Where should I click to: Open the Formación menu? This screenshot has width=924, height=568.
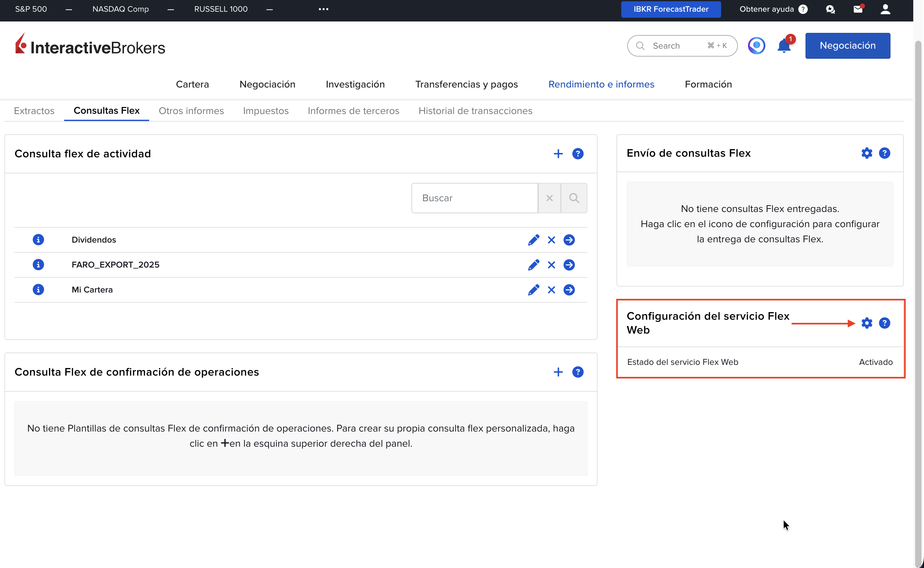[x=708, y=84]
